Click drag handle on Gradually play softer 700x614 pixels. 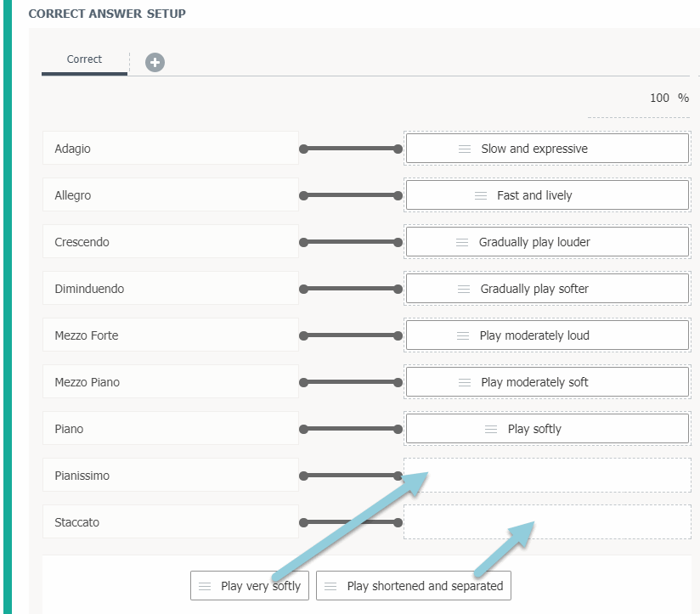click(464, 289)
